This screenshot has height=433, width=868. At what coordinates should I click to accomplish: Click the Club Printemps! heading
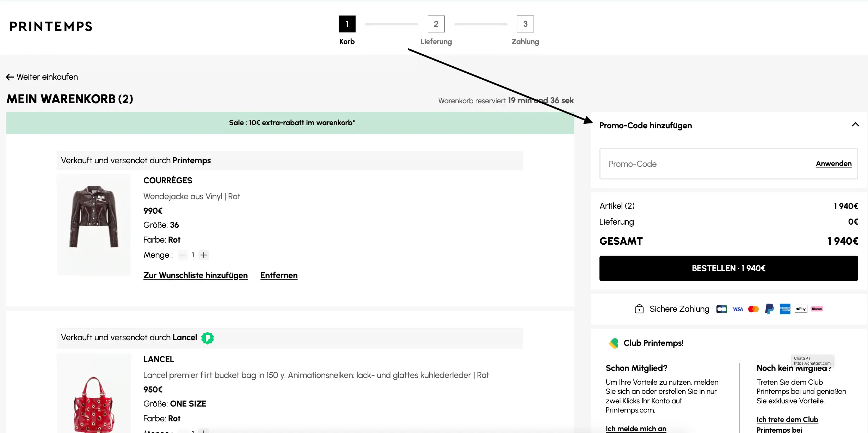pos(653,343)
